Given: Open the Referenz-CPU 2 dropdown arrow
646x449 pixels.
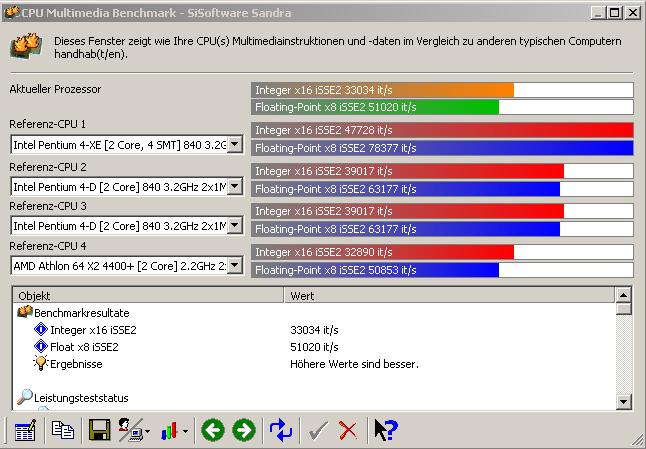Looking at the screenshot, I should 234,186.
